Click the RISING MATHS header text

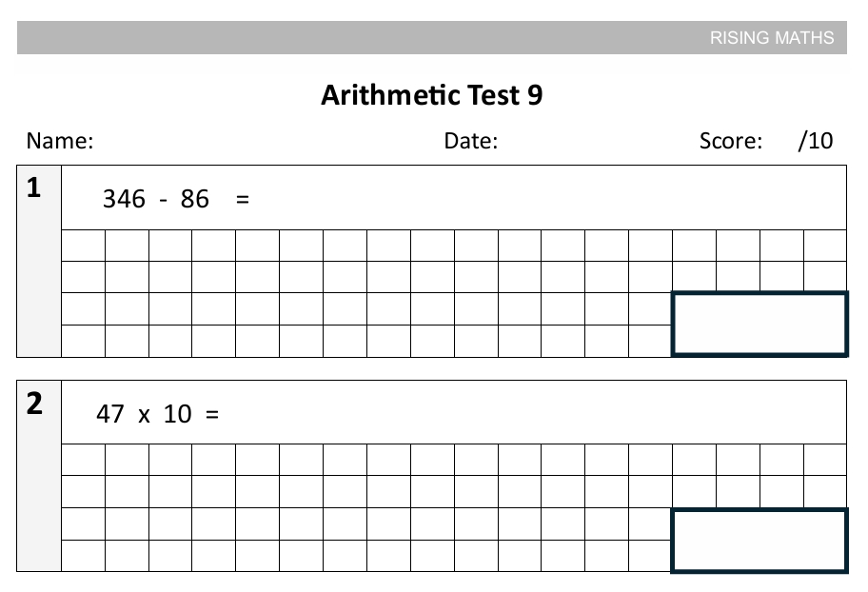click(771, 38)
